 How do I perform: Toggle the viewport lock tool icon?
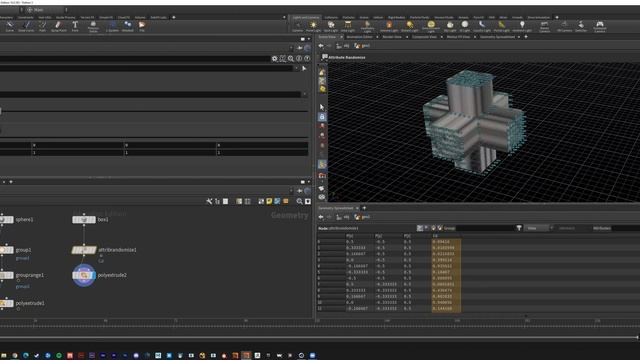(x=322, y=117)
